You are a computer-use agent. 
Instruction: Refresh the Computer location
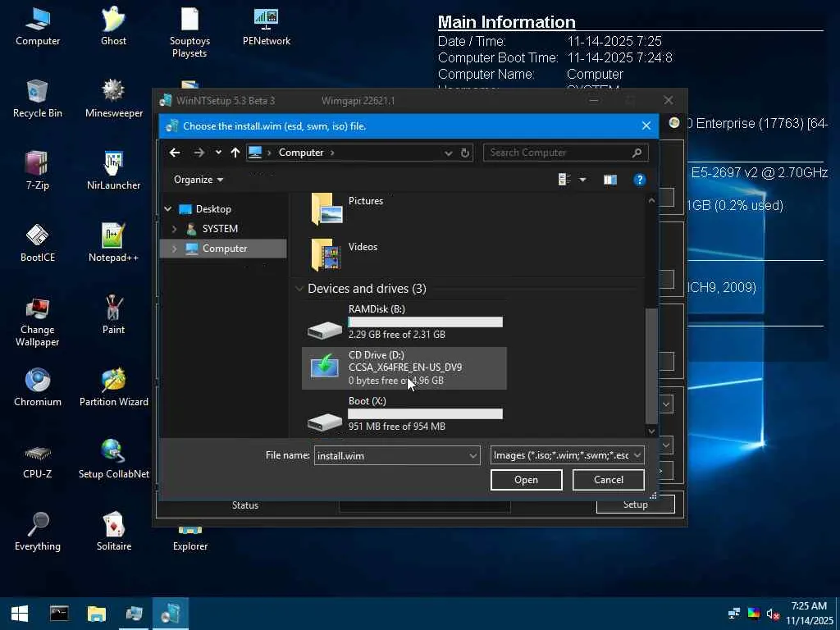click(x=465, y=153)
